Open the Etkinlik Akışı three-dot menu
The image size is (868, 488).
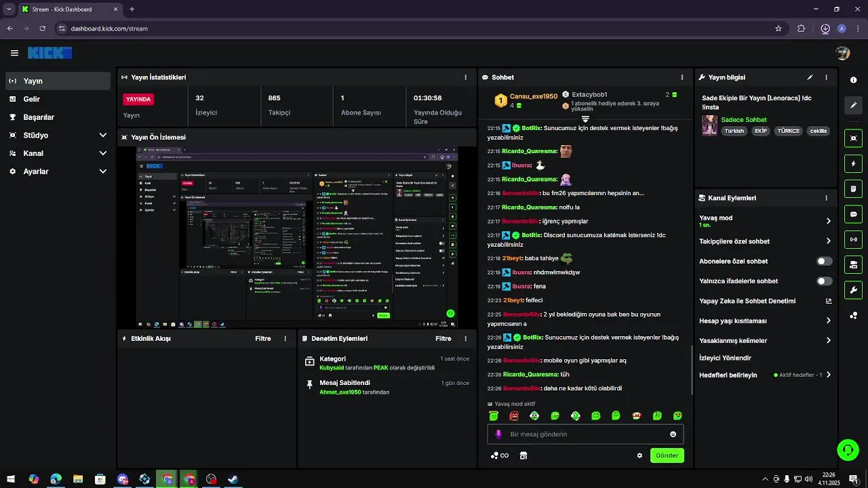[x=285, y=338]
